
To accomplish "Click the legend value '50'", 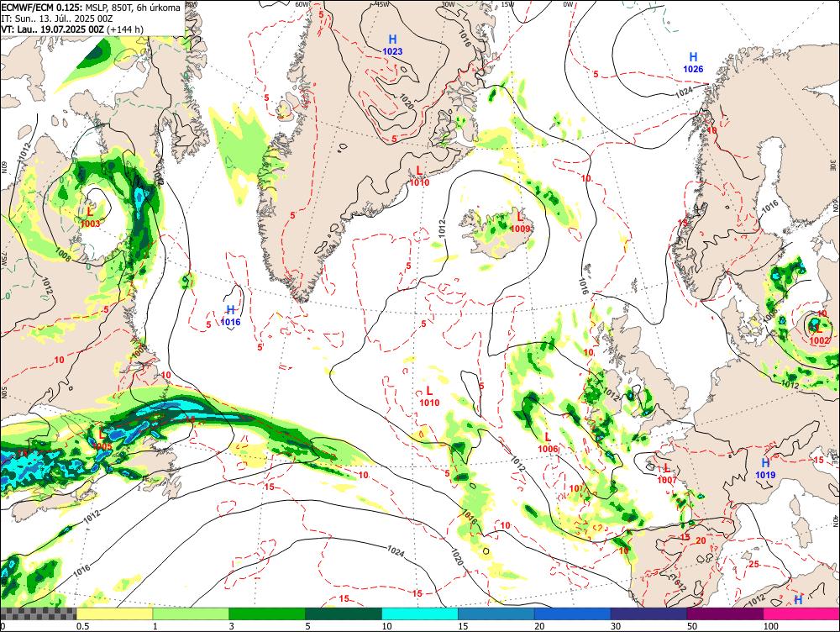I will tap(692, 626).
